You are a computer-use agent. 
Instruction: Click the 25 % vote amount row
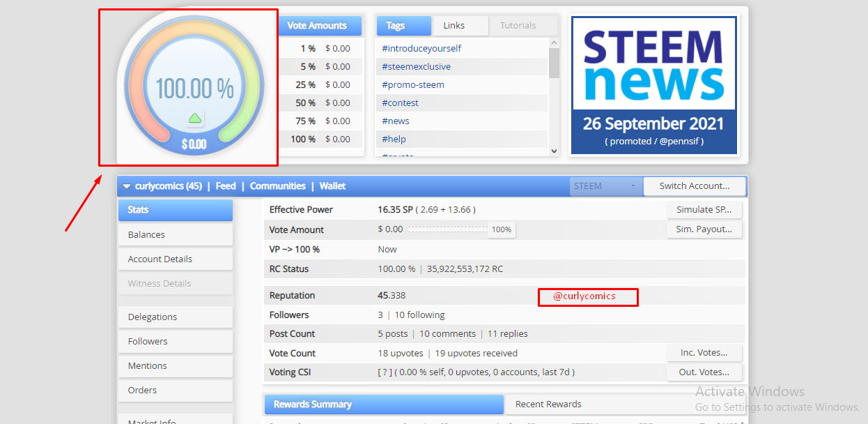coord(320,84)
